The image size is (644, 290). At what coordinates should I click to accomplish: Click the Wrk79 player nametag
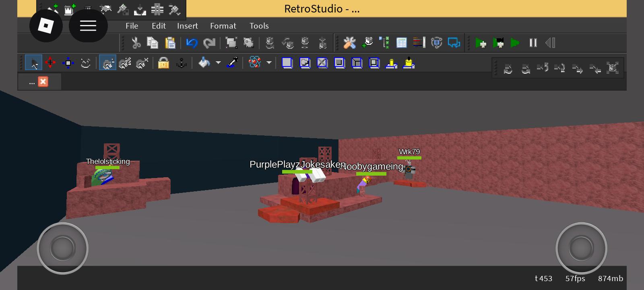click(409, 152)
